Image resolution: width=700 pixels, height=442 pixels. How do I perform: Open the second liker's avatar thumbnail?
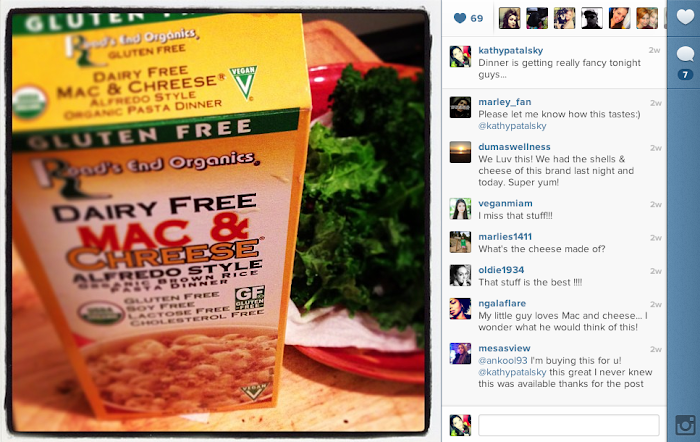pos(537,18)
